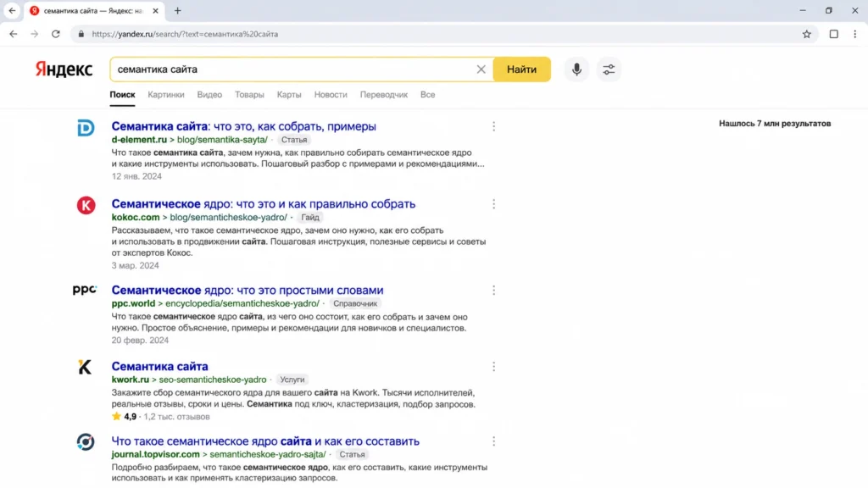The image size is (868, 488).
Task: Open the Все services tab
Action: tap(427, 95)
